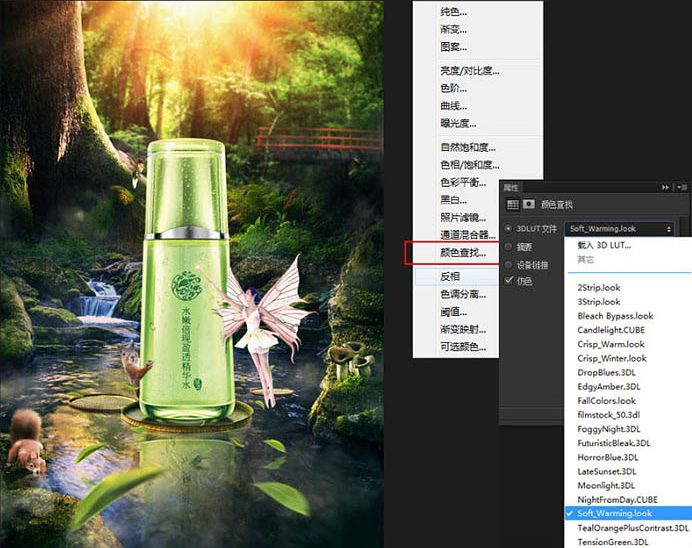Viewport: 692px width, 548px height.
Task: Click the color lookup adjustment grid icon
Action: pos(512,204)
